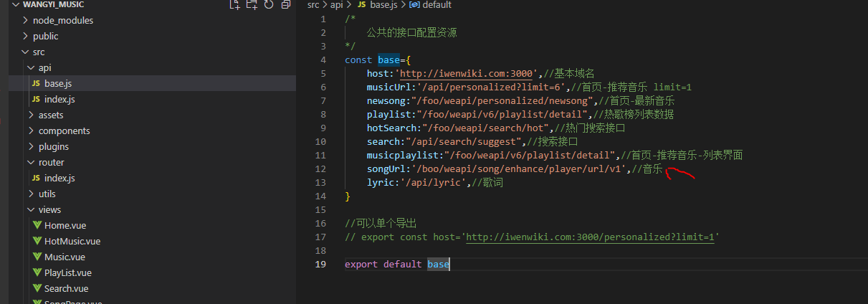868x304 pixels.
Task: Click line number 19 in the gutter
Action: point(320,265)
